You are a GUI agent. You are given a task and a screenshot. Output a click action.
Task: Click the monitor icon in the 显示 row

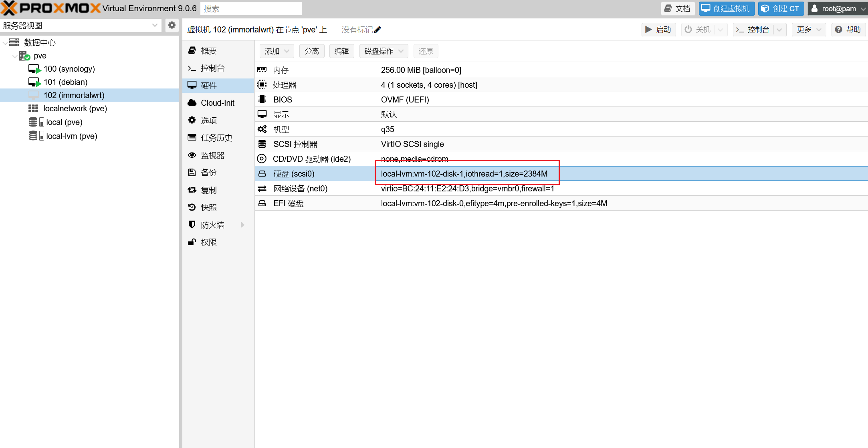click(262, 114)
